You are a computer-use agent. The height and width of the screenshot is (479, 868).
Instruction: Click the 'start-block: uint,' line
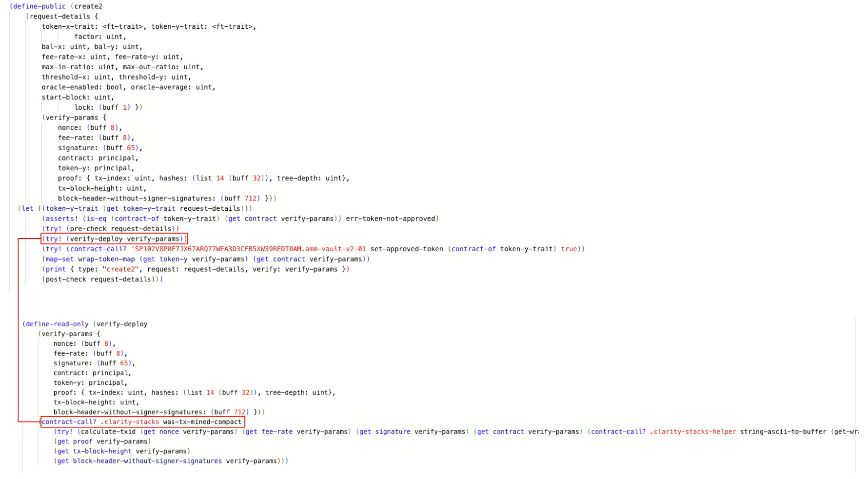pyautogui.click(x=78, y=97)
